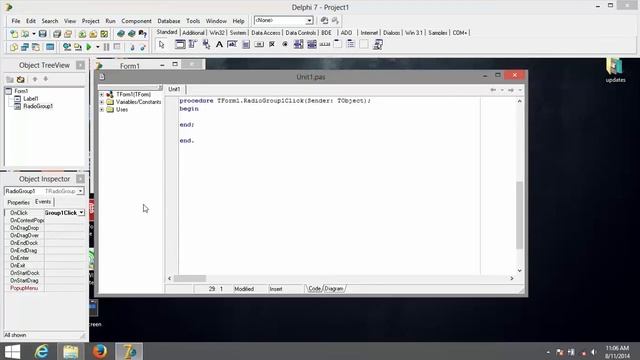The width and height of the screenshot is (640, 360).
Task: Pick the PopupMenu component in palette
Action: point(206,44)
